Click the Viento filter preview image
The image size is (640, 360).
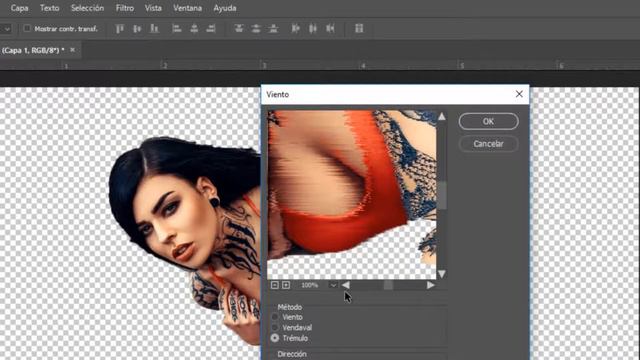352,194
